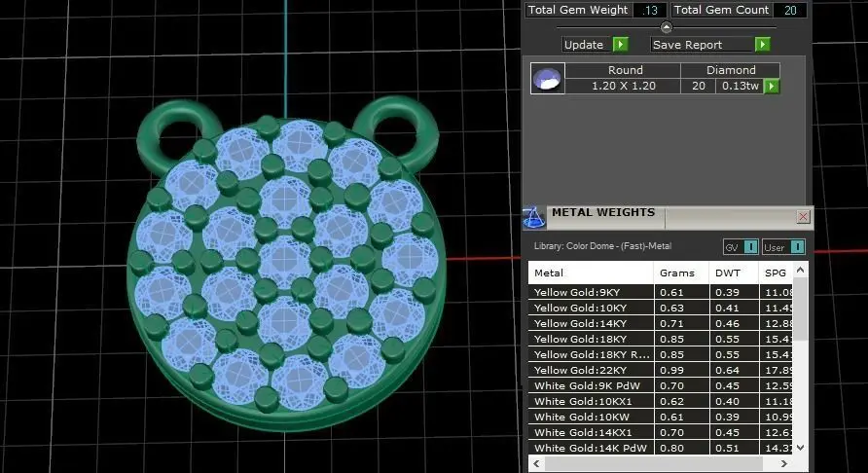Click the Diamond material header cell
This screenshot has width=868, height=473.
731,70
